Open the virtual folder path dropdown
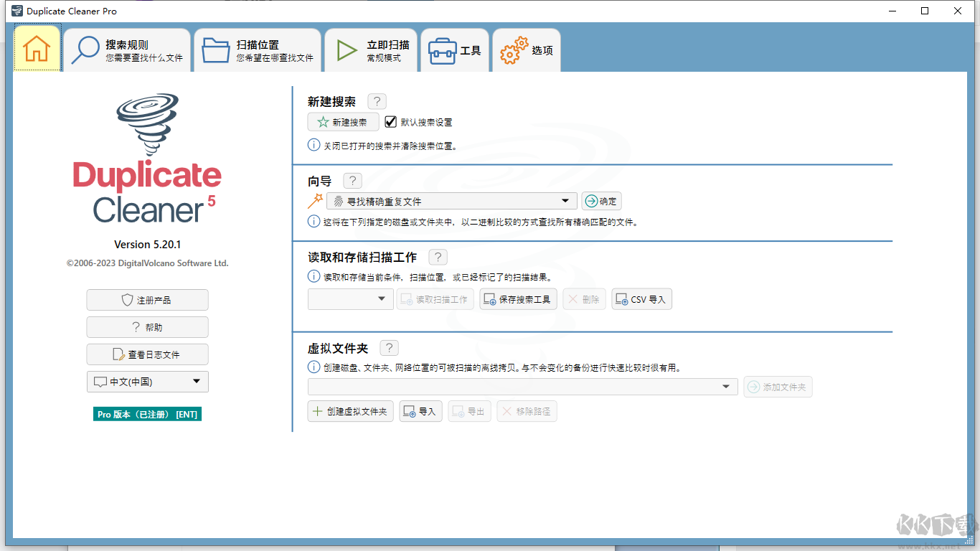The width and height of the screenshot is (980, 551). [523, 387]
